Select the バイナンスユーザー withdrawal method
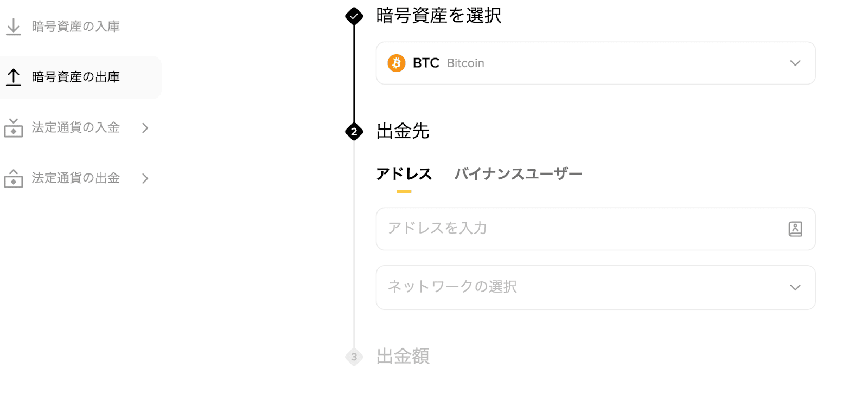 (518, 173)
